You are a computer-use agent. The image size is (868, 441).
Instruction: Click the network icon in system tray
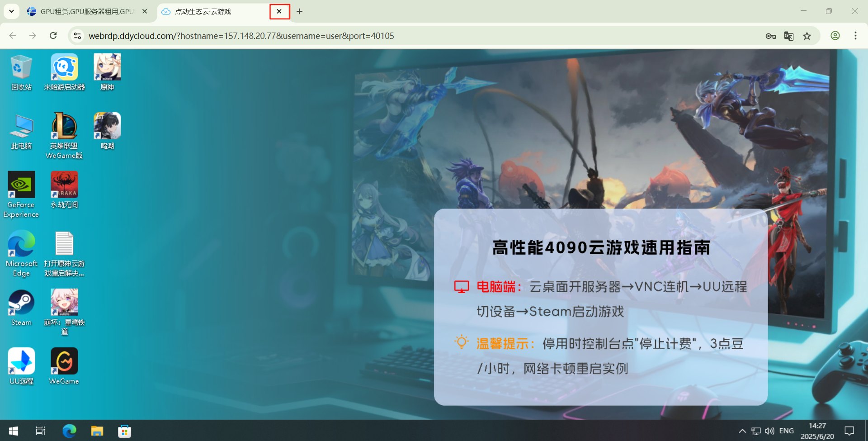click(756, 431)
